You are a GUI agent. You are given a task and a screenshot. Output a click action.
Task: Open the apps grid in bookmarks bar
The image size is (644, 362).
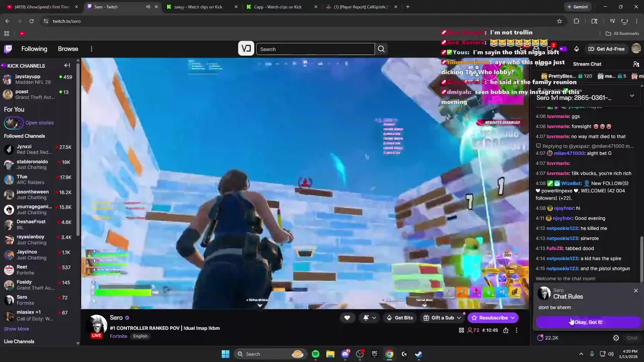click(x=7, y=34)
